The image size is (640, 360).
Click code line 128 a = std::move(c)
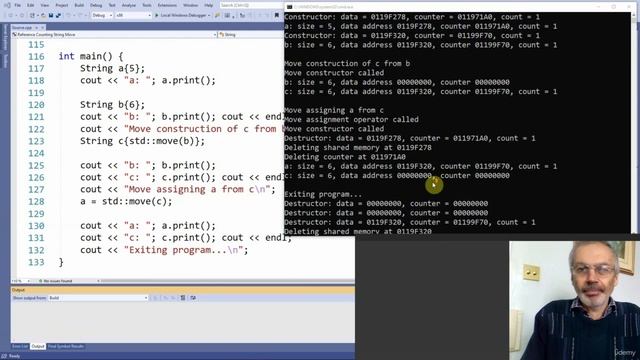click(126, 202)
